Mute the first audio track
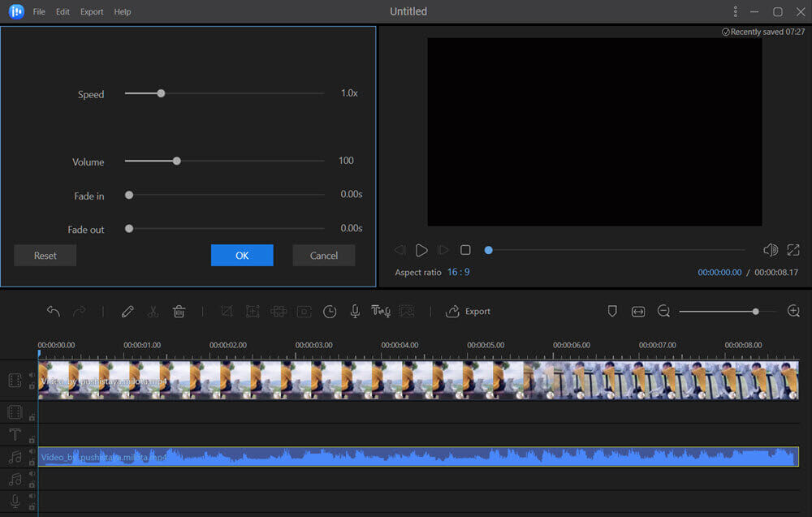Image resolution: width=812 pixels, height=517 pixels. pyautogui.click(x=32, y=451)
